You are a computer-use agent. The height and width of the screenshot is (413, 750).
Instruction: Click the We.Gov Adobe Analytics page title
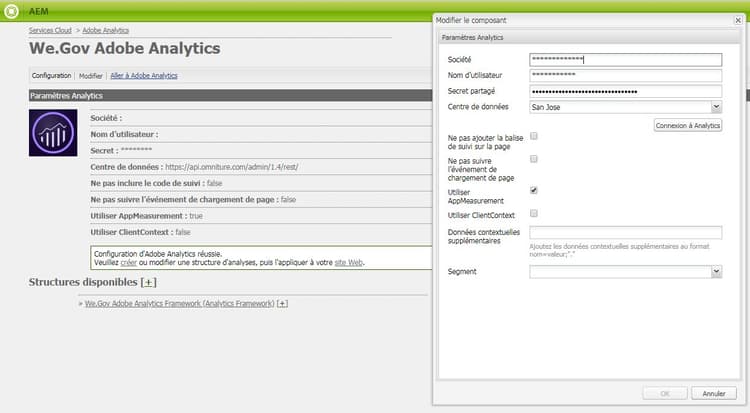125,48
